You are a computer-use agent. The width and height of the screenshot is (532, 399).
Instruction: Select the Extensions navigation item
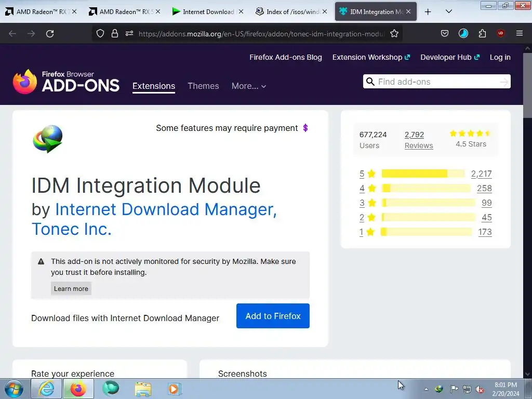click(x=154, y=86)
